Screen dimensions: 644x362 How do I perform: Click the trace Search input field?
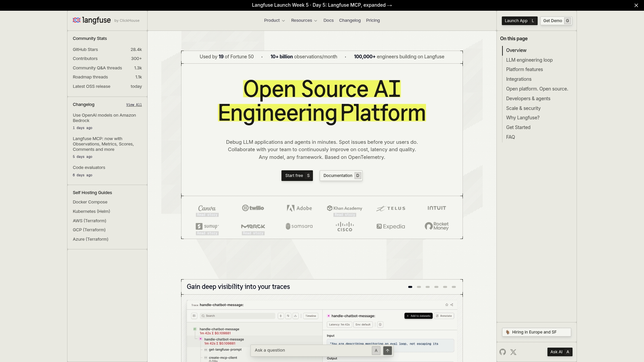coord(238,316)
